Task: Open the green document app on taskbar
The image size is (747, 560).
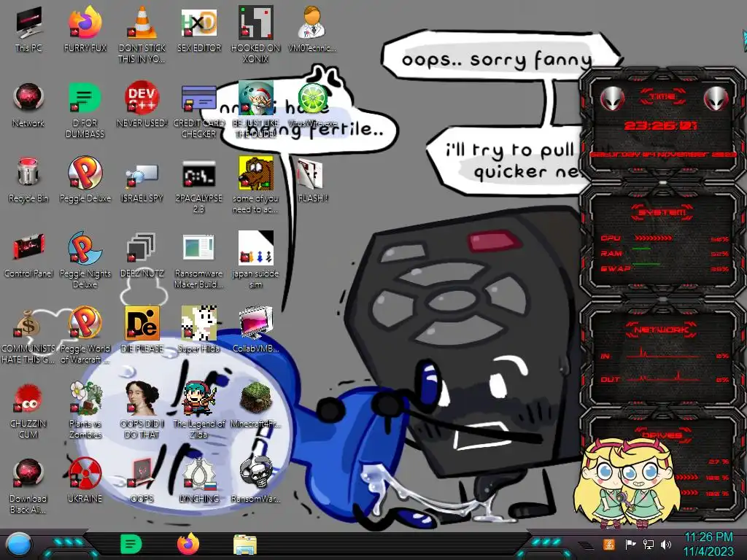Action: (x=131, y=544)
